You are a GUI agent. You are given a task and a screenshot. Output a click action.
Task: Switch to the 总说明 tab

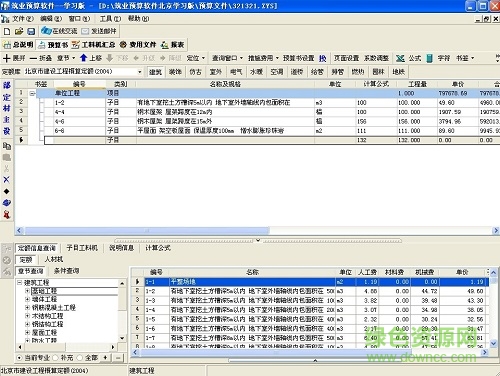(x=19, y=45)
